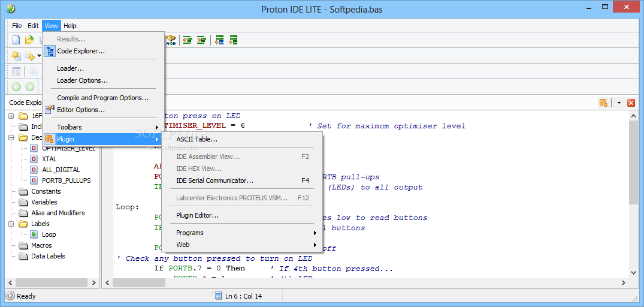Screen dimensions: 644x307
Task: Navigate forward with the green right arrow
Action: [x=29, y=87]
